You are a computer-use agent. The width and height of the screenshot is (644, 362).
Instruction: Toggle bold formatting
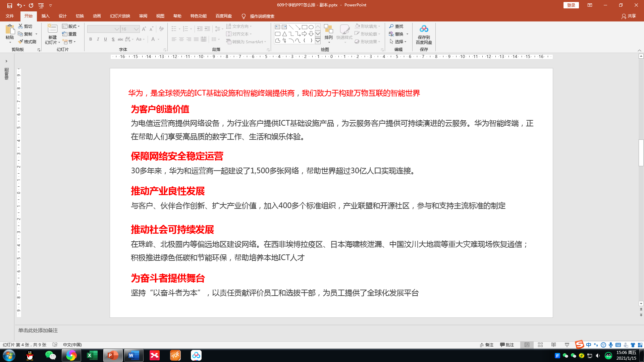click(91, 39)
